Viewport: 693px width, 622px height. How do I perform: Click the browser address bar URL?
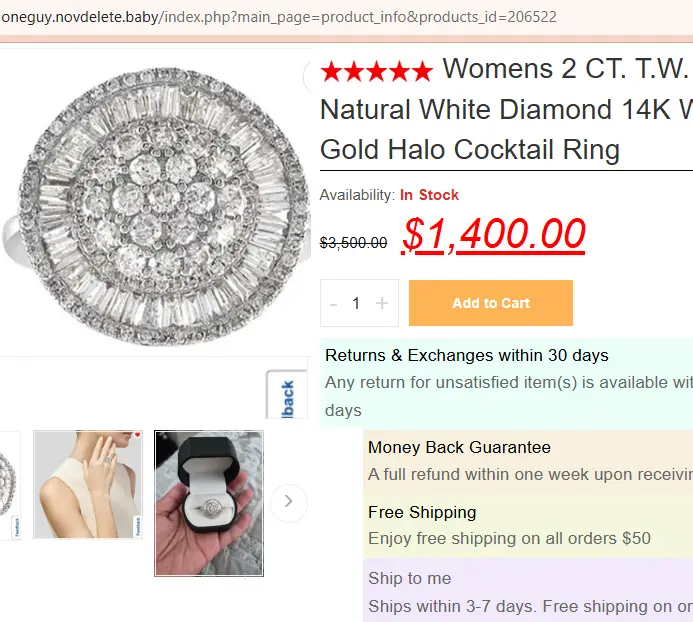click(280, 17)
